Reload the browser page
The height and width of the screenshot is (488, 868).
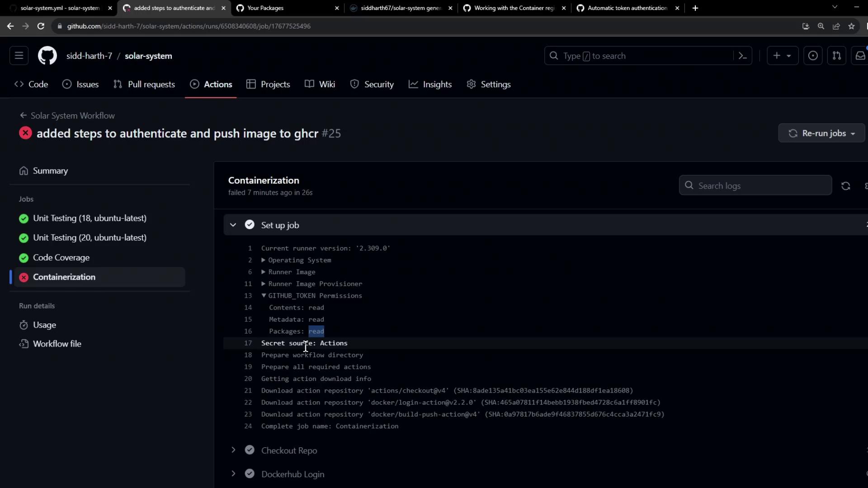coord(41,26)
